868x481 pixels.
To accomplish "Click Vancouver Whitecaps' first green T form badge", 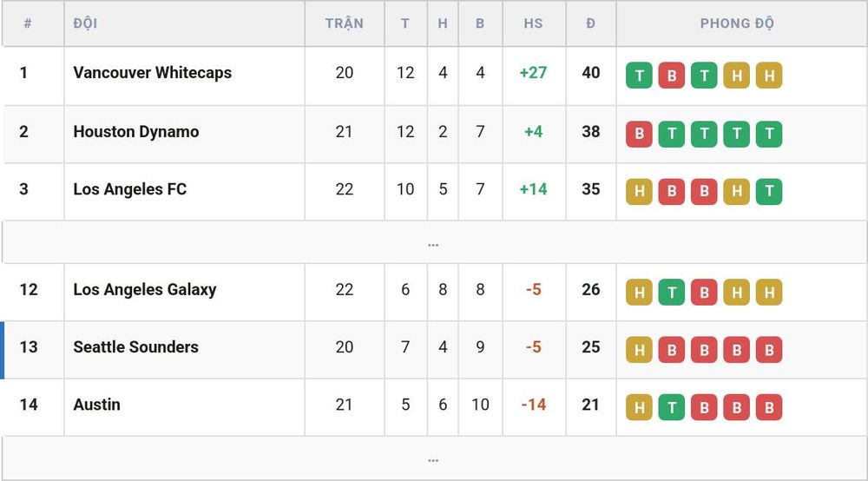I will pyautogui.click(x=640, y=76).
